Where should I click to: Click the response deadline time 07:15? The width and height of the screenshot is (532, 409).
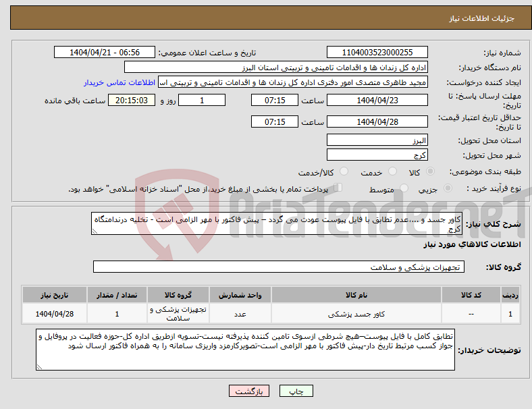pyautogui.click(x=275, y=100)
